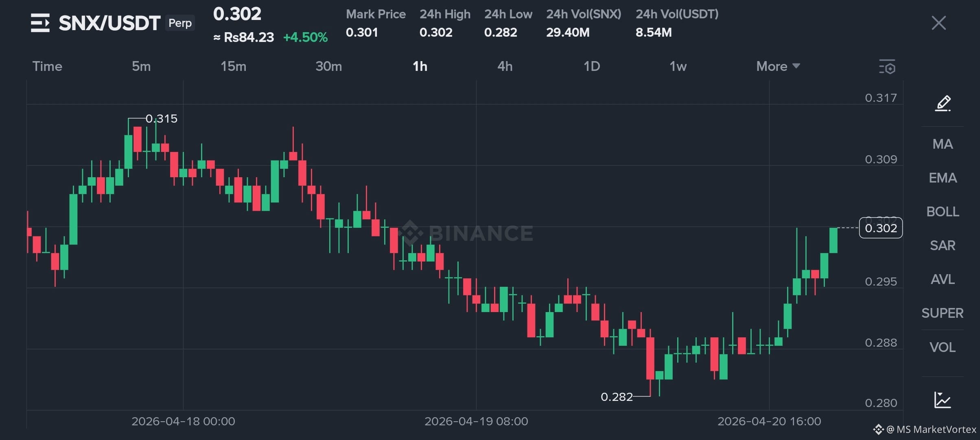Toggle the AVL indicator

(943, 279)
